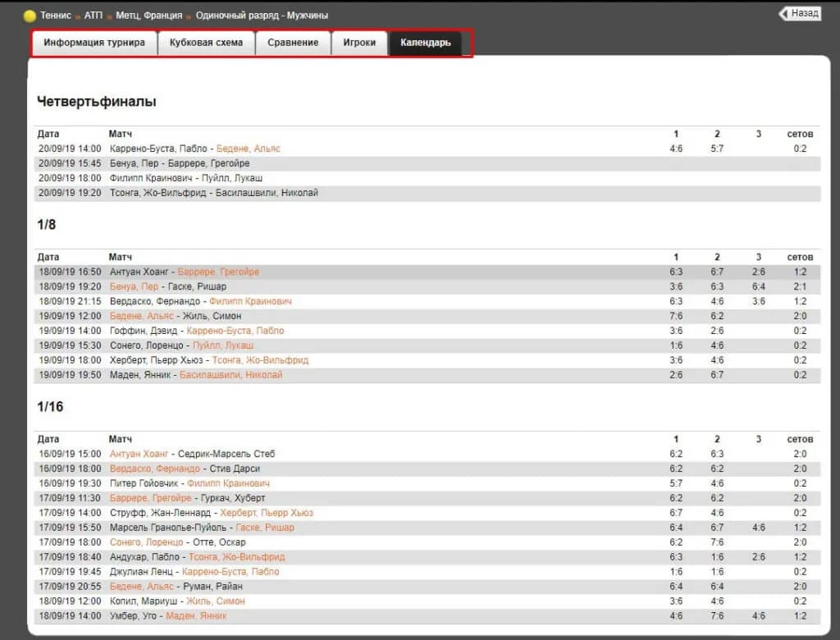The width and height of the screenshot is (840, 640).
Task: Select match Вердаско, Фернандо - Стив Дарси
Action: pyautogui.click(x=185, y=469)
